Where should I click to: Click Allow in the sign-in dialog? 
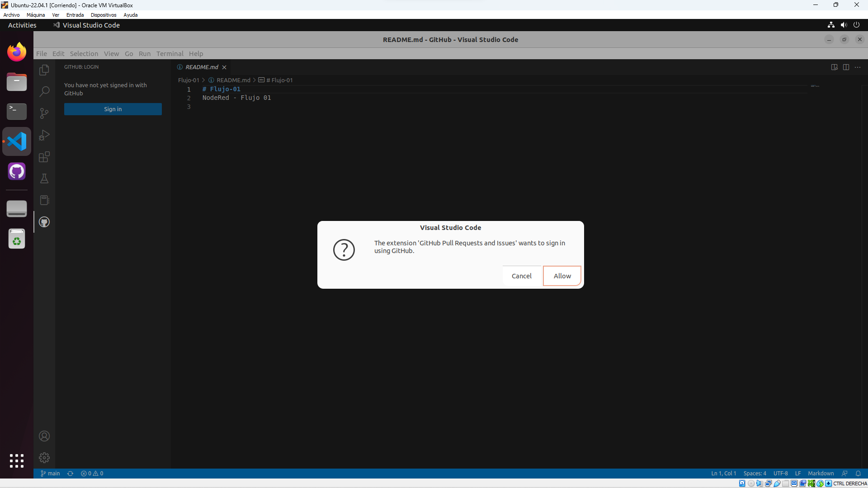(562, 276)
